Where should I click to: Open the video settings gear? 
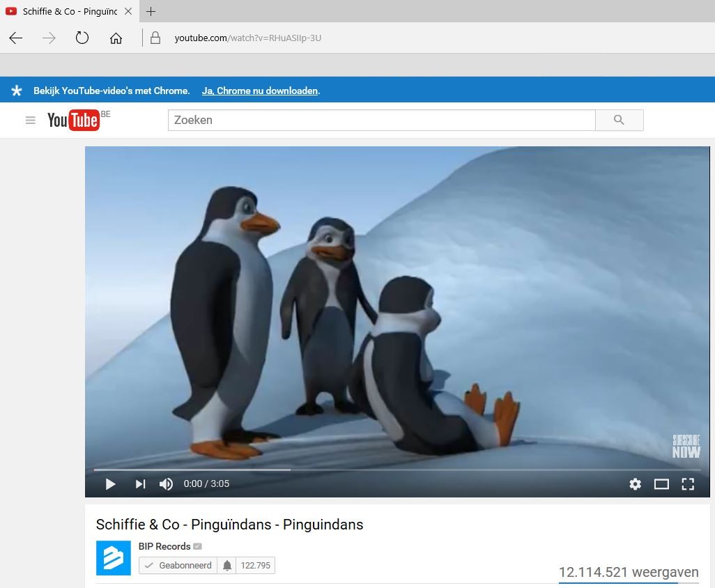coord(635,483)
